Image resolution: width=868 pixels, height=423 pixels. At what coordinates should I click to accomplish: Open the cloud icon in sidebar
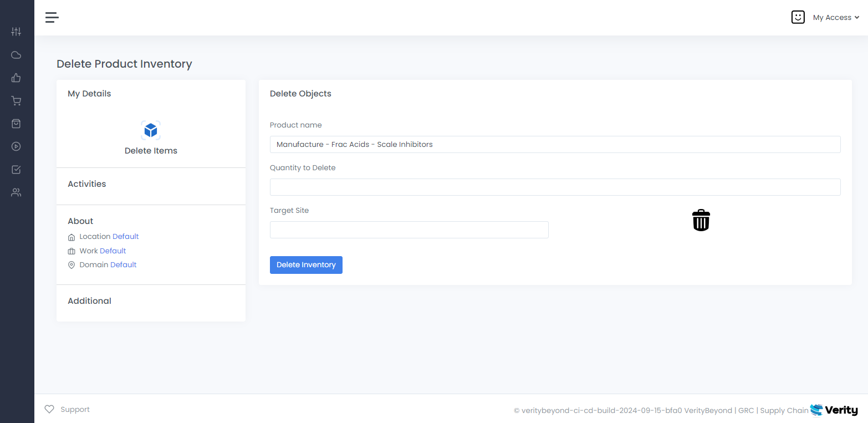[16, 55]
